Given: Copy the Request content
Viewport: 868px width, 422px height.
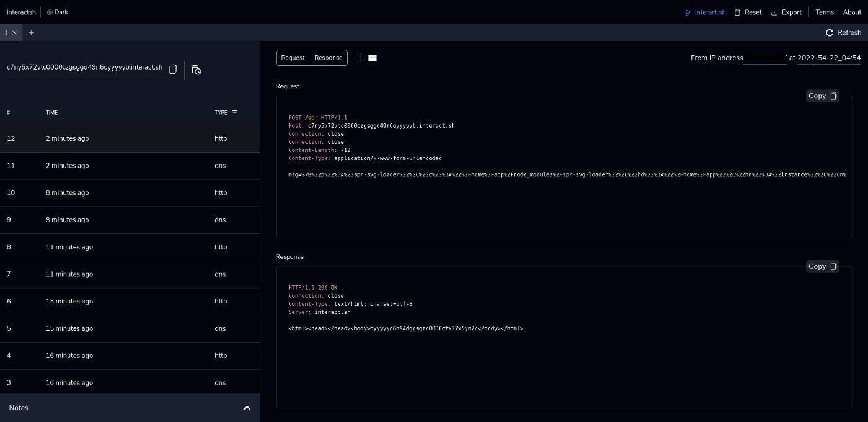Looking at the screenshot, I should (x=822, y=96).
